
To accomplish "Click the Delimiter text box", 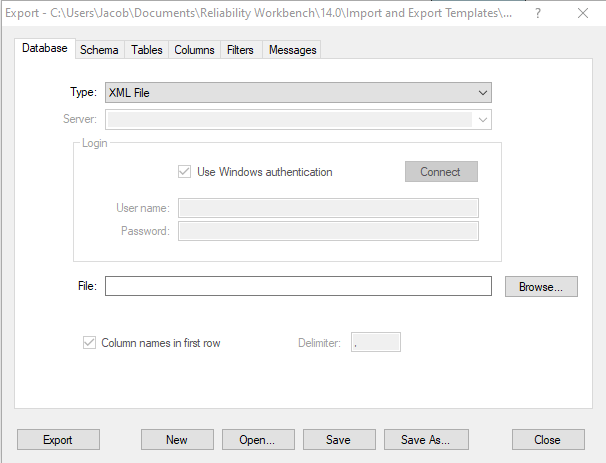I will 375,343.
